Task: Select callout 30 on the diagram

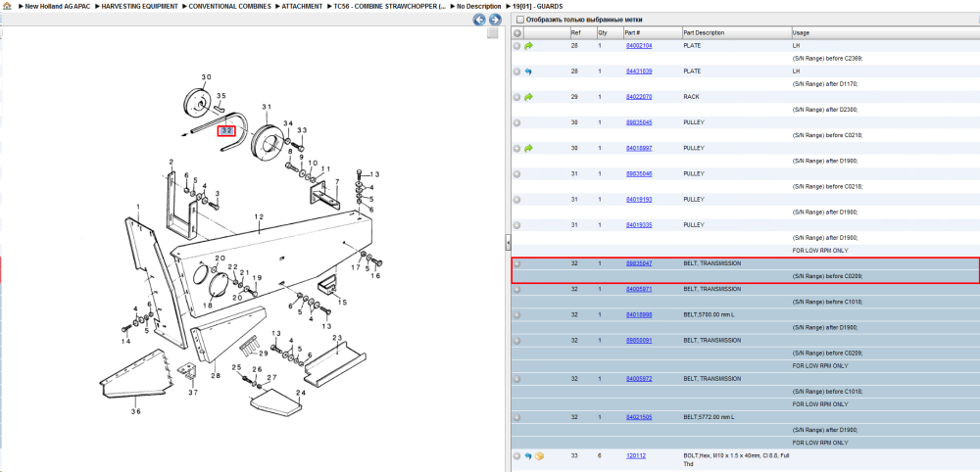Action: 206,76
